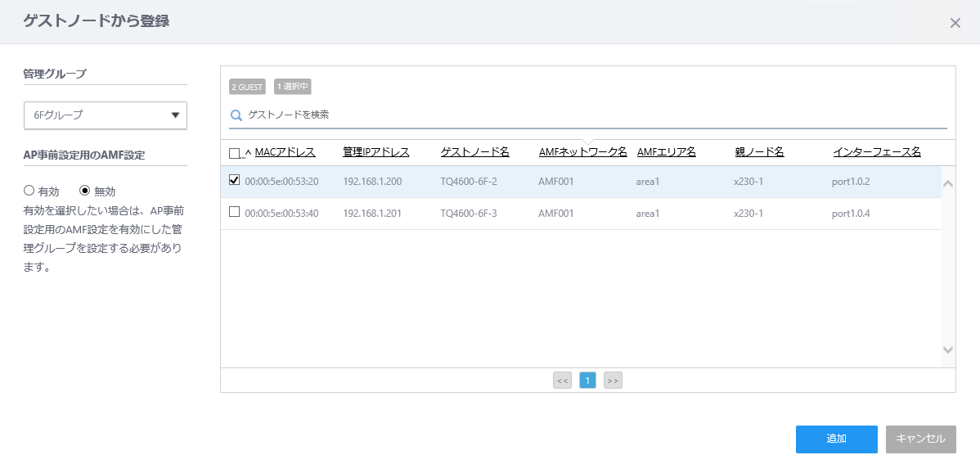
Task: Select the 無効 radio option
Action: pos(85,191)
